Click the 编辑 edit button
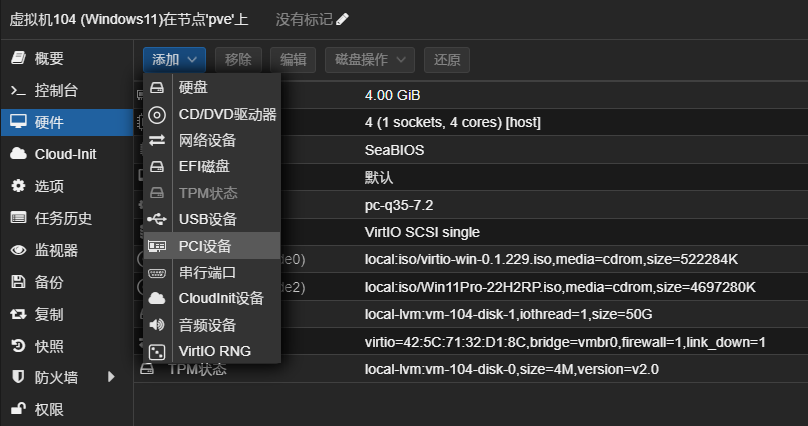 point(293,60)
